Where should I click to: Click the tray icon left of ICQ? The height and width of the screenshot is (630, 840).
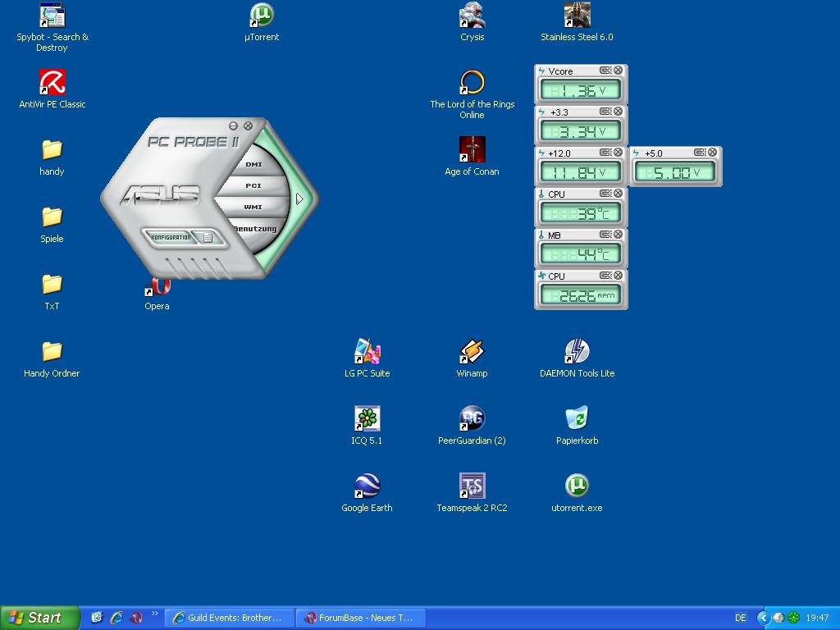(779, 618)
